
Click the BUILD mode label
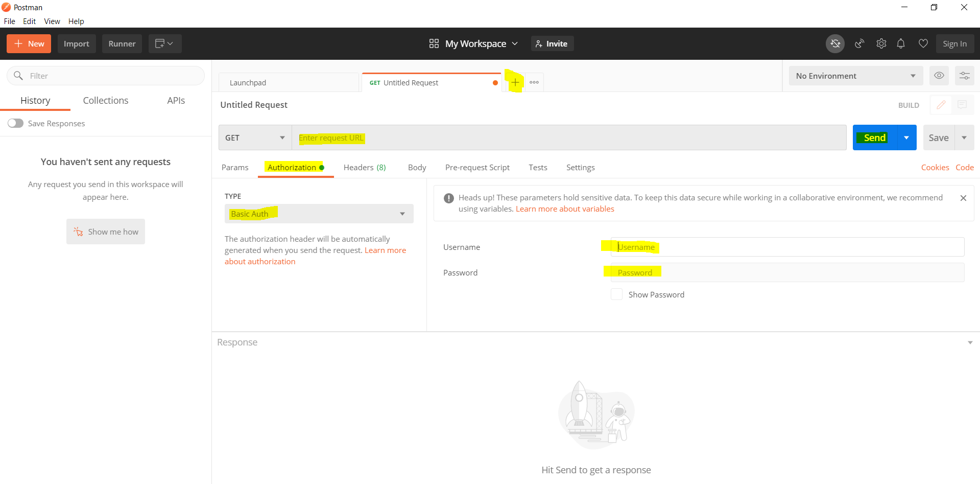click(909, 105)
